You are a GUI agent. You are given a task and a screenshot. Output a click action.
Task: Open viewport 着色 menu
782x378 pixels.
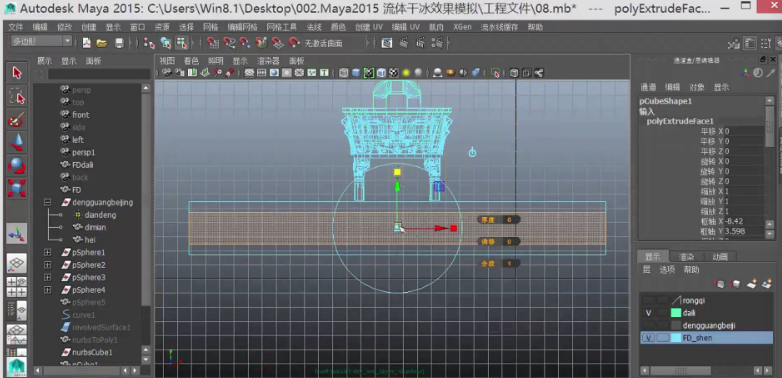(191, 61)
